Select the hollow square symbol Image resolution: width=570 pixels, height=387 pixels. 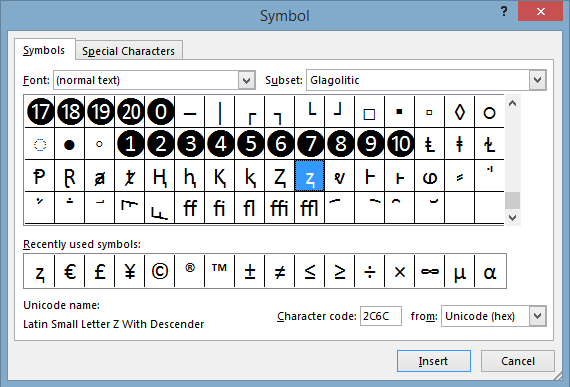[370, 112]
